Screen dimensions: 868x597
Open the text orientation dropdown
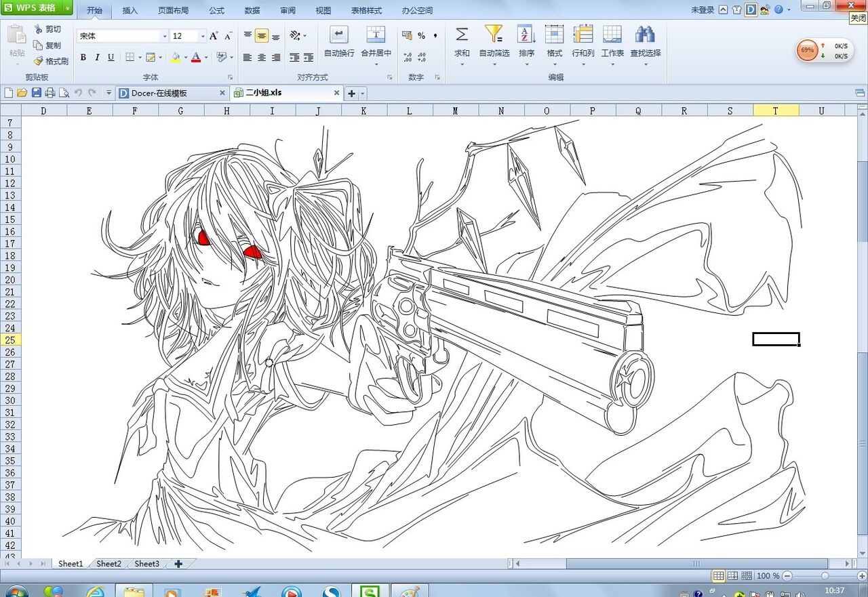tap(298, 36)
